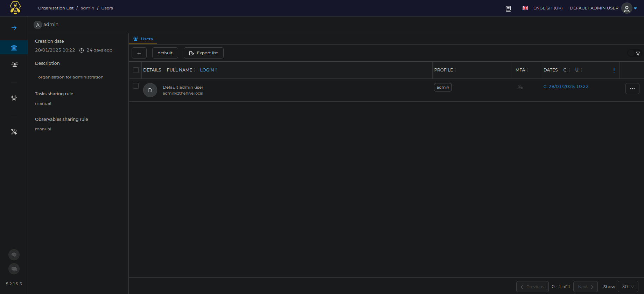This screenshot has height=294, width=644.
Task: Click the 0 - 1 of 1 pagination text
Action: (x=561, y=287)
